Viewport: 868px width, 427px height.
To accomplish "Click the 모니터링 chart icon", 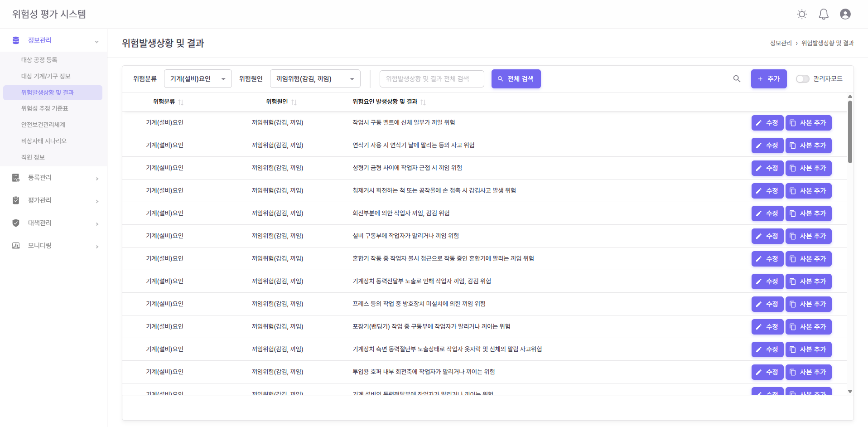I will [16, 246].
